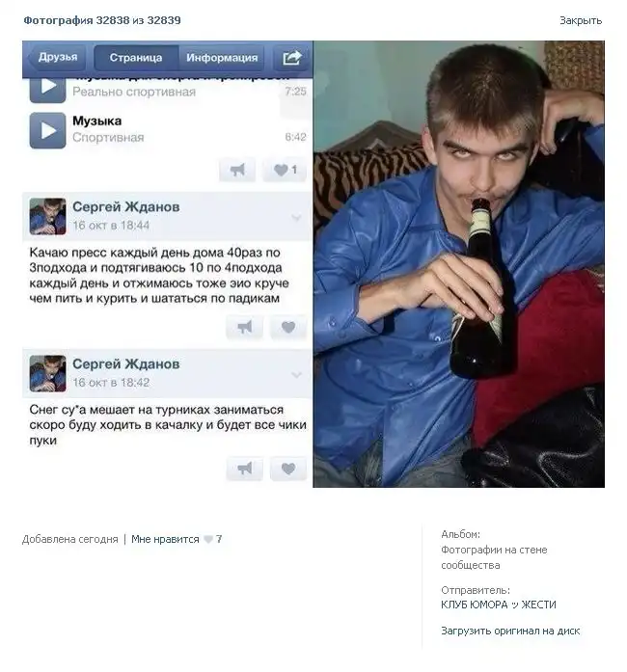Switch to the Страница tab

pos(136,58)
